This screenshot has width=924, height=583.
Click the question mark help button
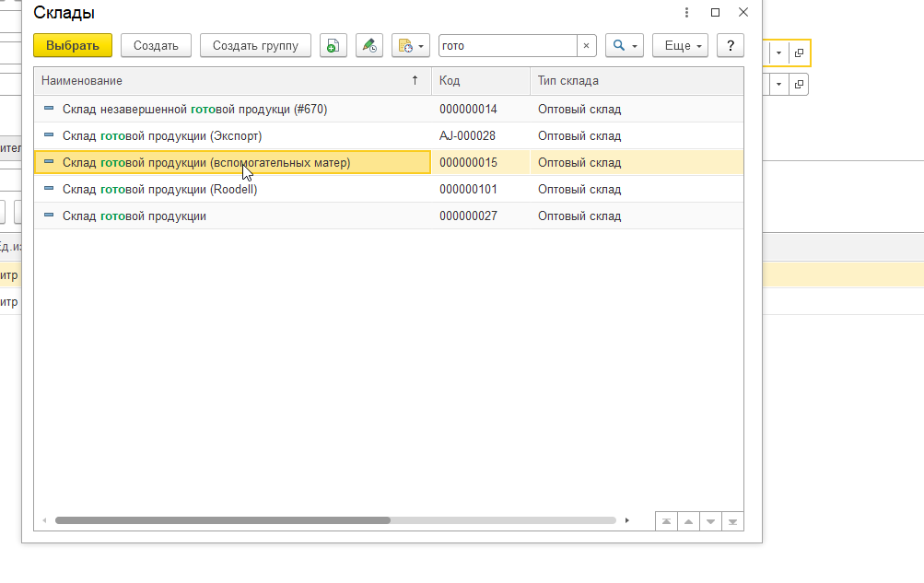tap(731, 45)
